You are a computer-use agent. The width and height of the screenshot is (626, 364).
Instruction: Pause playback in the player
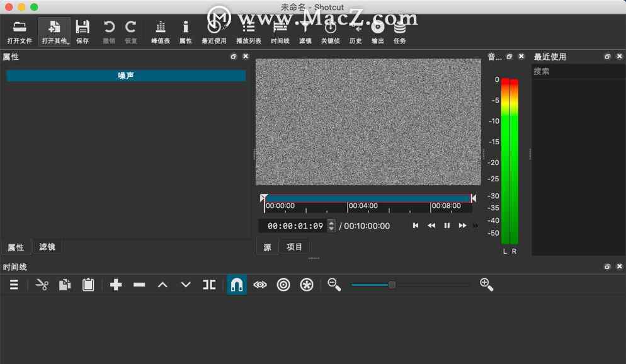click(447, 225)
